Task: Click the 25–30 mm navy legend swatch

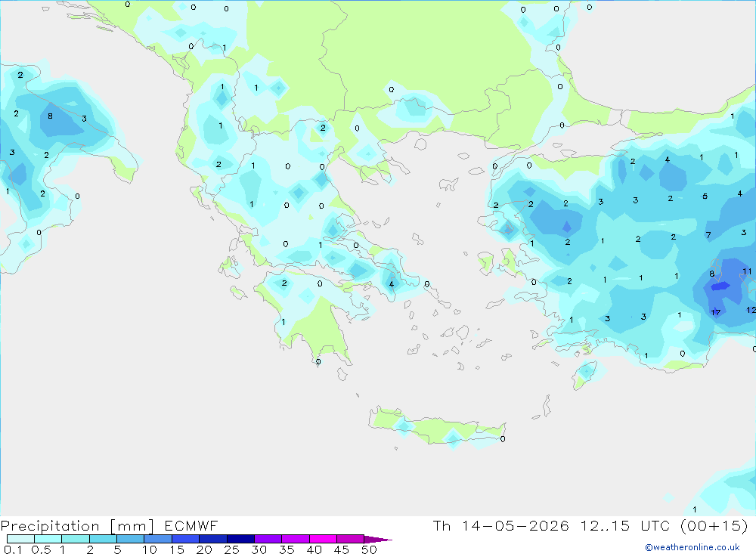Action: [x=240, y=539]
